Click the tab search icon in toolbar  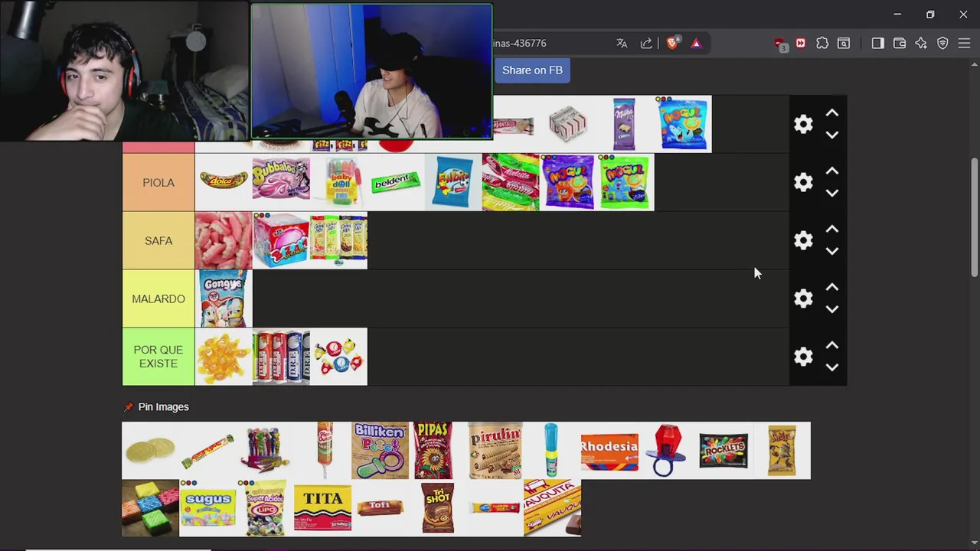[x=844, y=44]
